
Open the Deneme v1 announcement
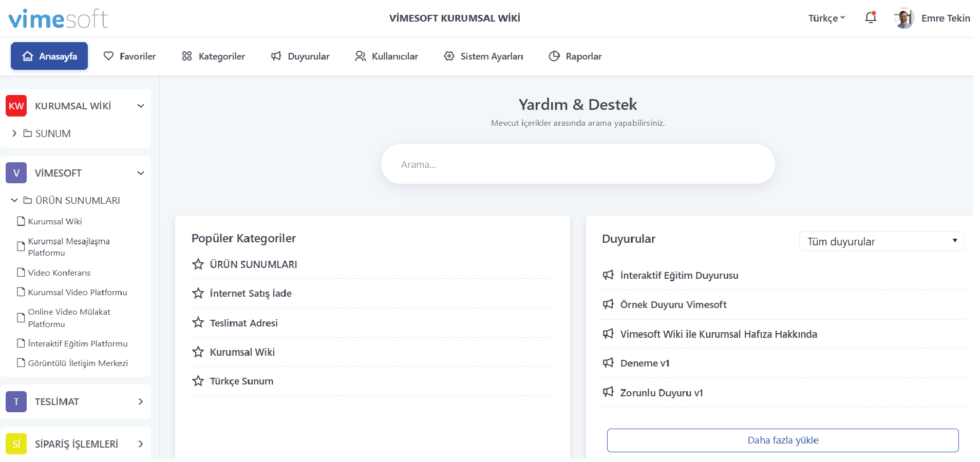[x=645, y=363]
